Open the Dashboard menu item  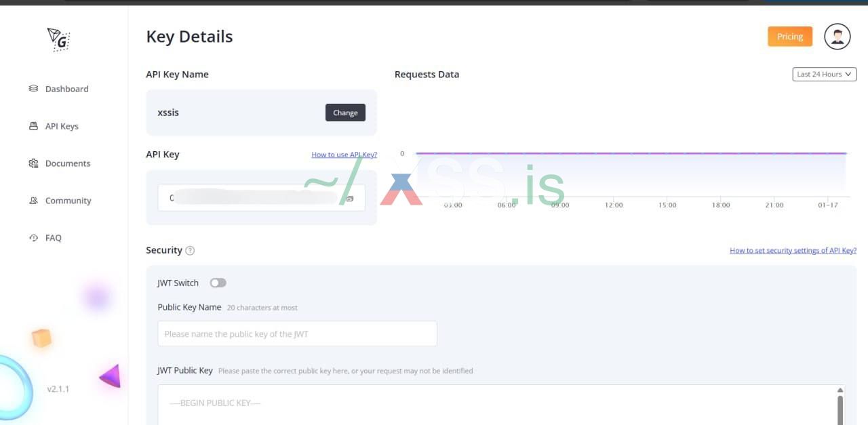point(66,89)
